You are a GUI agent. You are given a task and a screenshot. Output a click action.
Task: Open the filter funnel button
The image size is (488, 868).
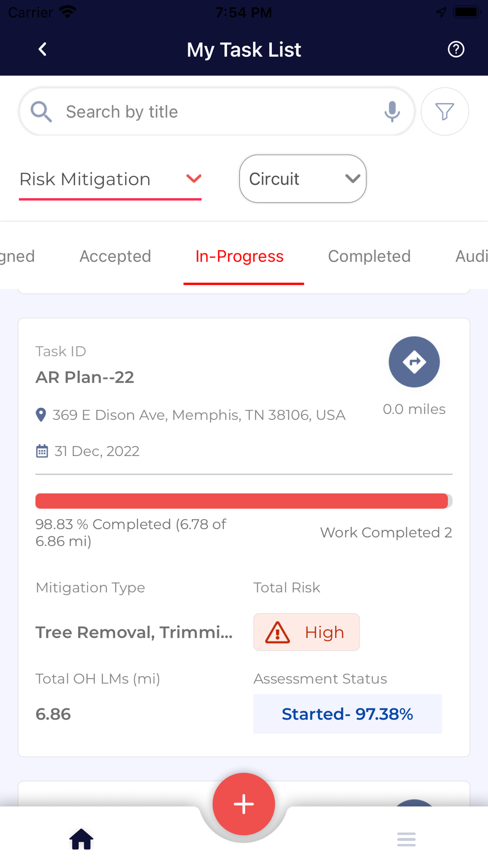point(445,112)
